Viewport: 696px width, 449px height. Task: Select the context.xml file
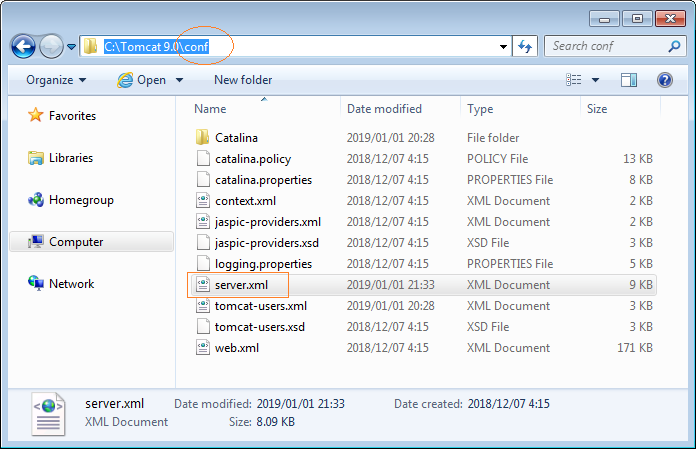245,201
